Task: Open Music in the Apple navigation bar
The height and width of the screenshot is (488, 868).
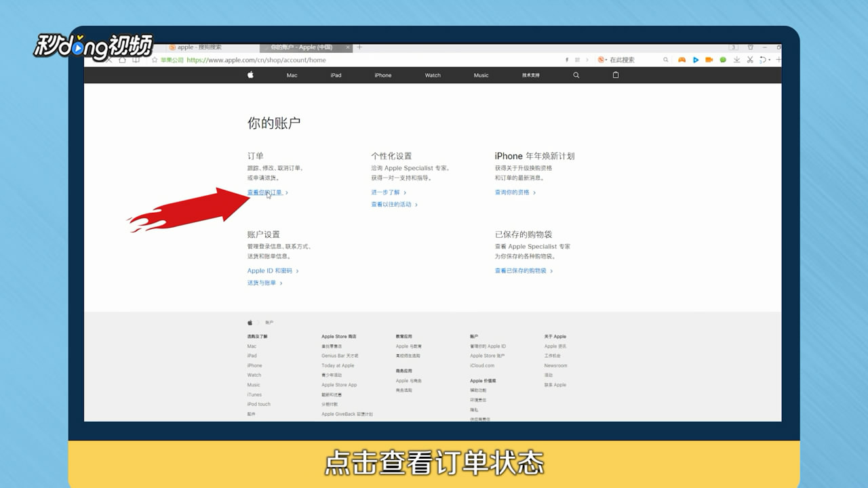Action: pyautogui.click(x=481, y=75)
